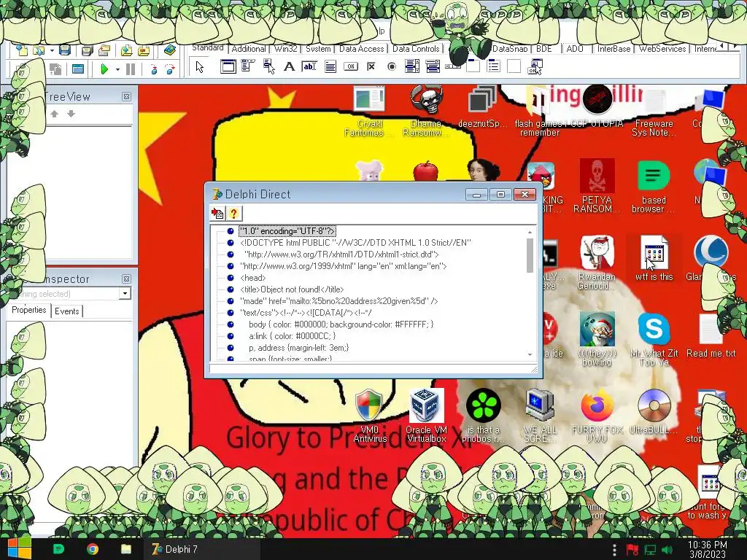Click Delphi Direct scrollbar up arrow
The width and height of the screenshot is (747, 560).
click(530, 233)
